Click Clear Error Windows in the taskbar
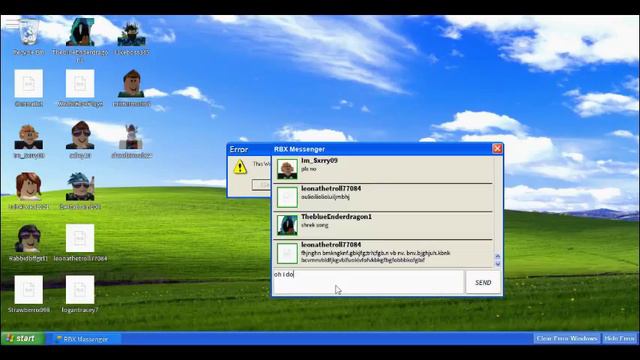 tap(567, 338)
